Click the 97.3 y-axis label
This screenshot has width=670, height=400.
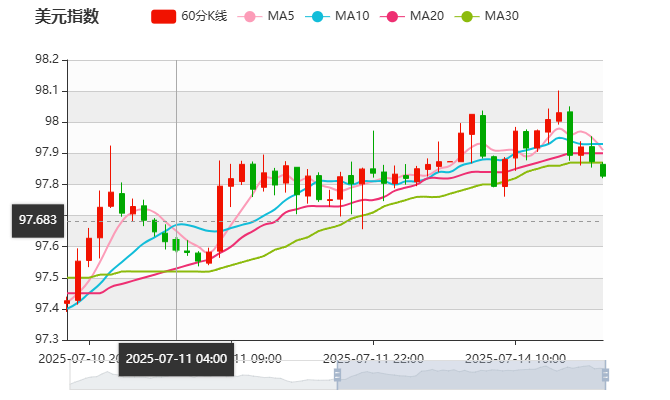click(x=47, y=339)
